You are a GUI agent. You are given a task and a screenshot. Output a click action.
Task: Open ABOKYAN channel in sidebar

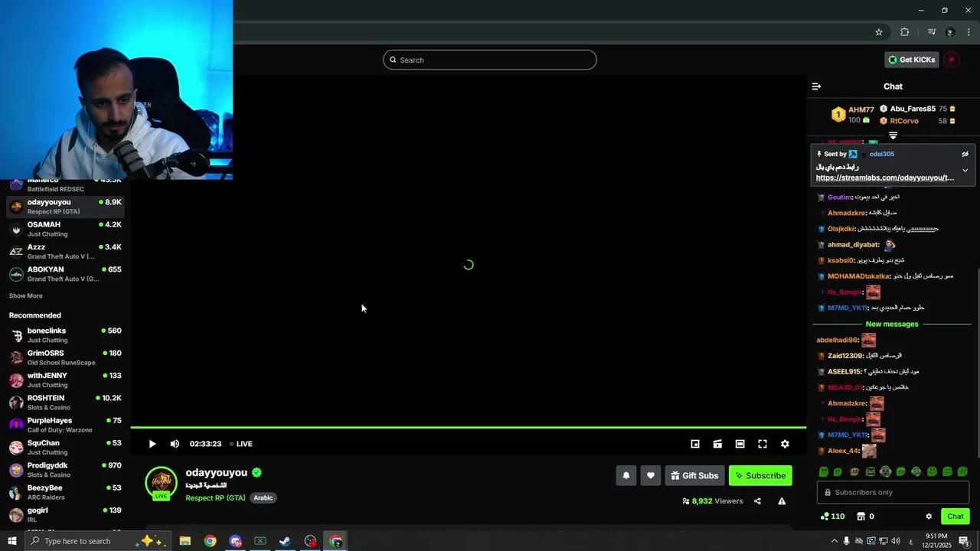[65, 274]
